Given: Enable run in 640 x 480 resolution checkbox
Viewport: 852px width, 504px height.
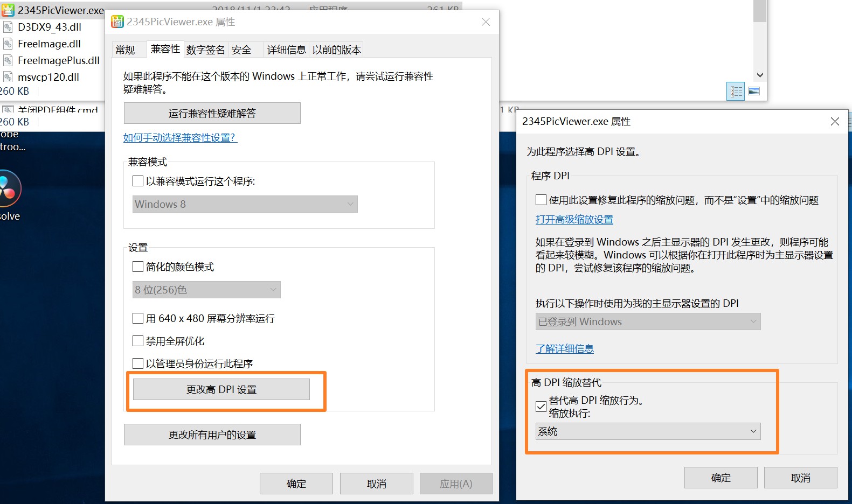Looking at the screenshot, I should [x=138, y=318].
